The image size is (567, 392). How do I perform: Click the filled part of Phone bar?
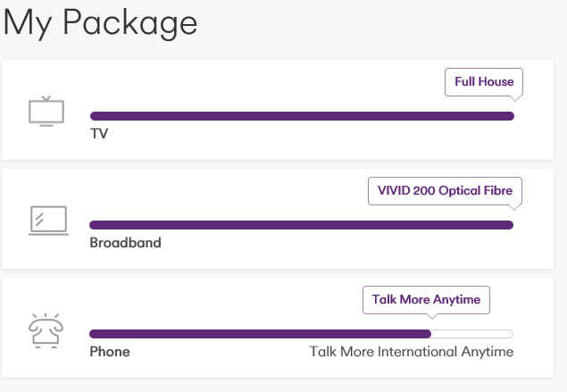261,334
